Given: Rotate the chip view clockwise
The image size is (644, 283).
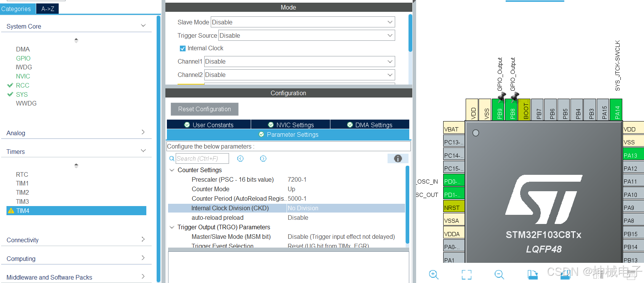Looking at the screenshot, I should 532,274.
